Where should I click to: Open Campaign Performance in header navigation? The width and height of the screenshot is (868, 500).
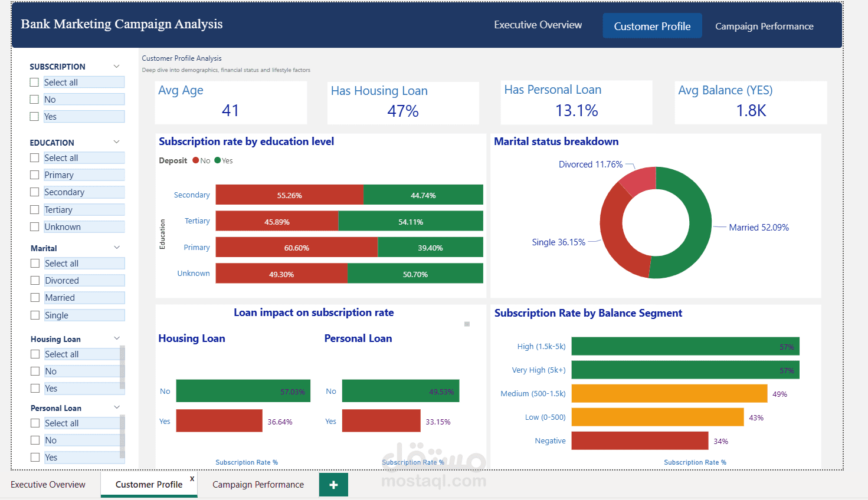[x=764, y=26]
